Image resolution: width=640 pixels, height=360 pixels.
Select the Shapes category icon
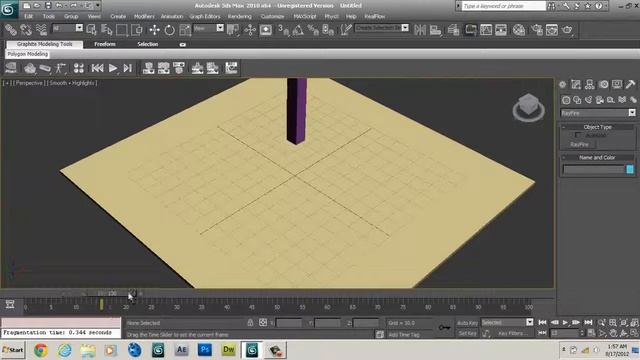click(x=577, y=100)
